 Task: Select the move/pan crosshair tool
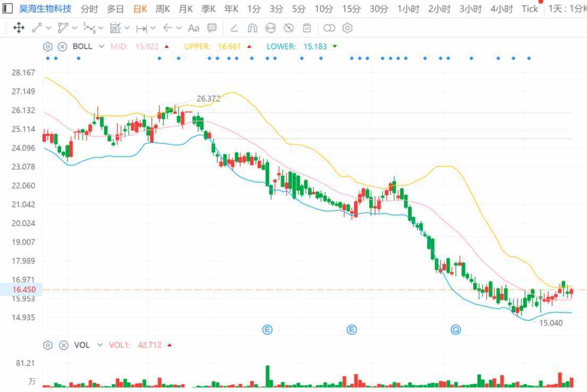(19, 28)
